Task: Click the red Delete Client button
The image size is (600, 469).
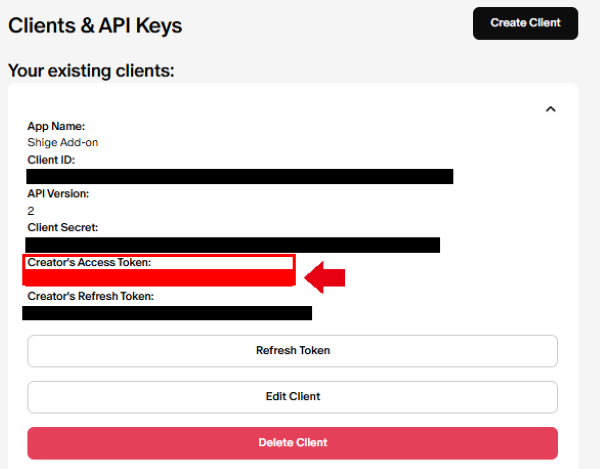Action: point(292,442)
